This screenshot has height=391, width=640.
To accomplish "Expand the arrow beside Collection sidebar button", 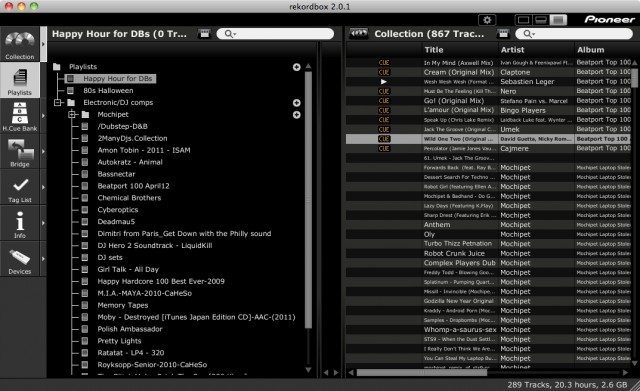I will 43,44.
